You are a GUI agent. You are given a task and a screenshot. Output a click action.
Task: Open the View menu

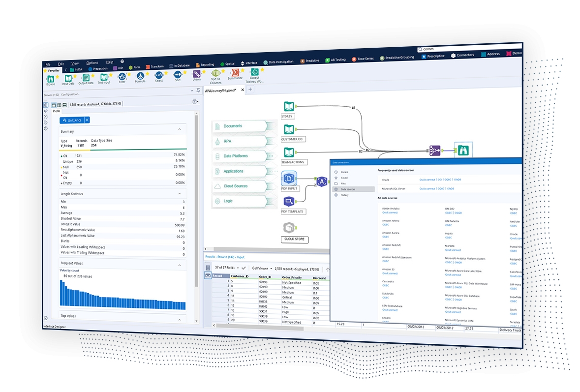pos(75,63)
